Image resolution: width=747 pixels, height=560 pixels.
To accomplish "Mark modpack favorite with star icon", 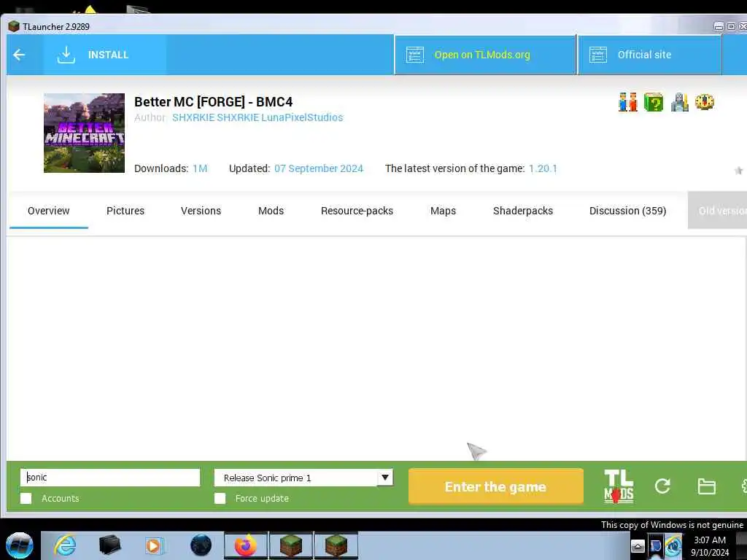I will coord(738,171).
